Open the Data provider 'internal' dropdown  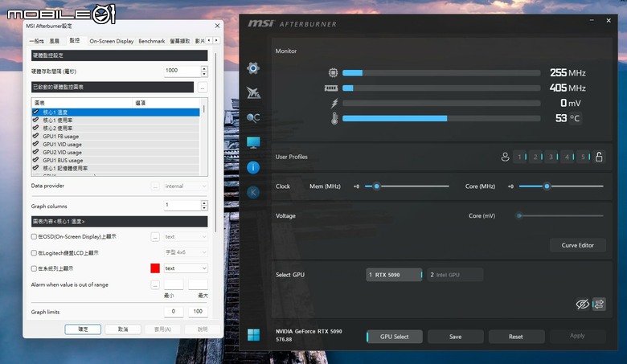tap(186, 186)
